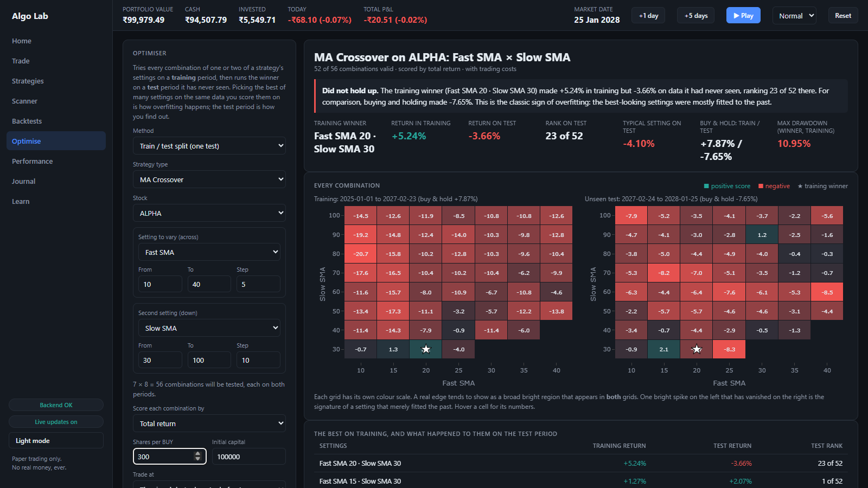This screenshot has width=868, height=488.
Task: Click the Reset button
Action: click(x=843, y=16)
